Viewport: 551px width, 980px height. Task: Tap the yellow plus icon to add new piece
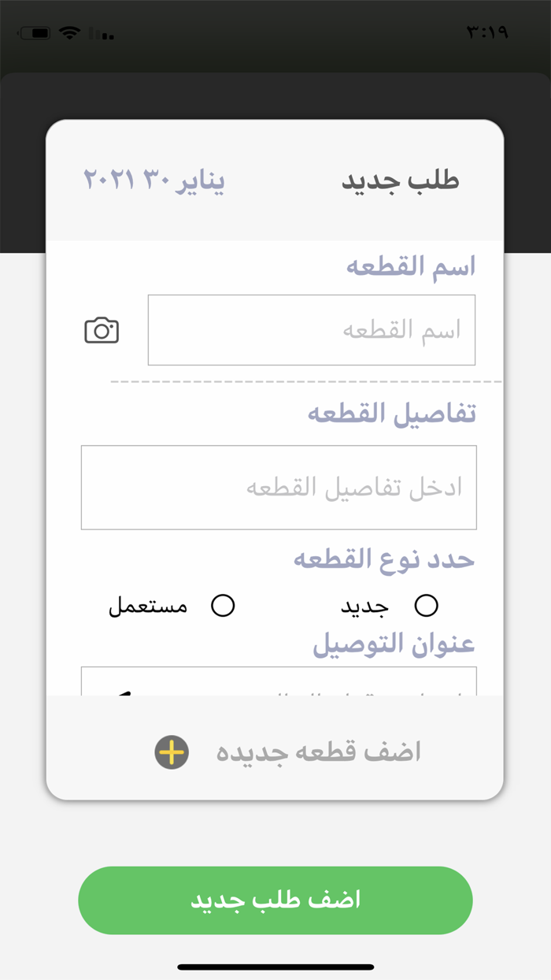pos(171,752)
